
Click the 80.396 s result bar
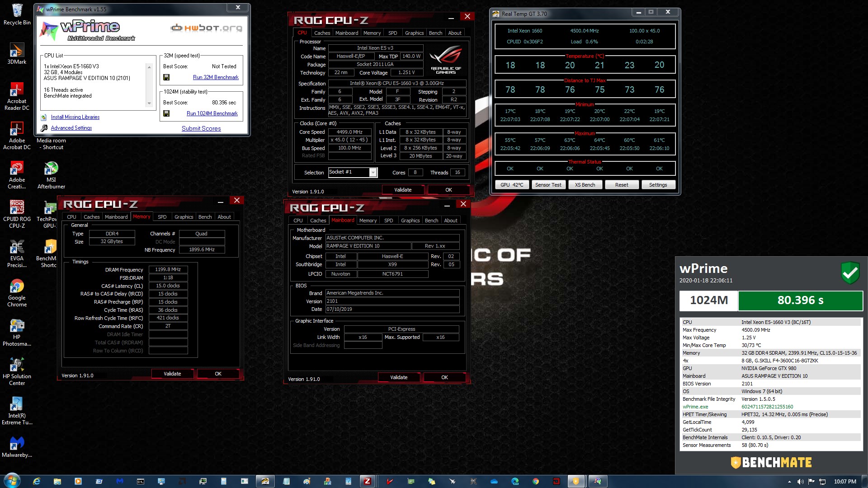(x=800, y=300)
